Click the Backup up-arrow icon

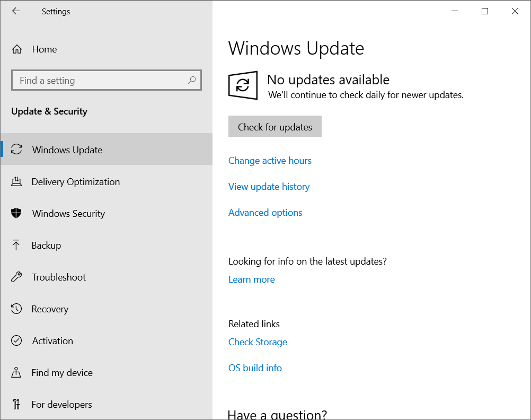tap(16, 245)
